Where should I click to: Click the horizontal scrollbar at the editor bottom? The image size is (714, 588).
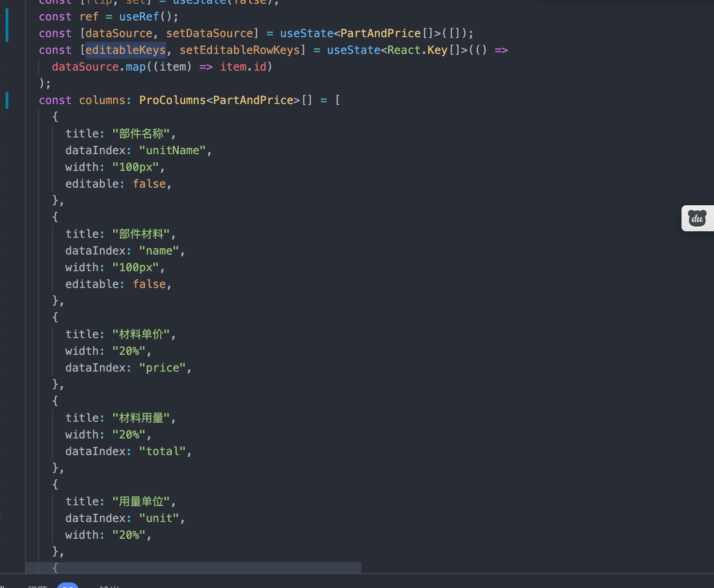tap(195, 567)
